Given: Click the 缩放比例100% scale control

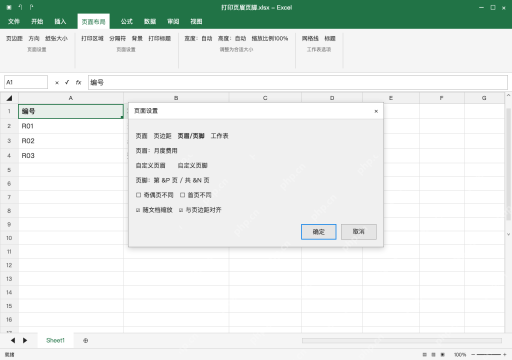Looking at the screenshot, I should pos(270,39).
